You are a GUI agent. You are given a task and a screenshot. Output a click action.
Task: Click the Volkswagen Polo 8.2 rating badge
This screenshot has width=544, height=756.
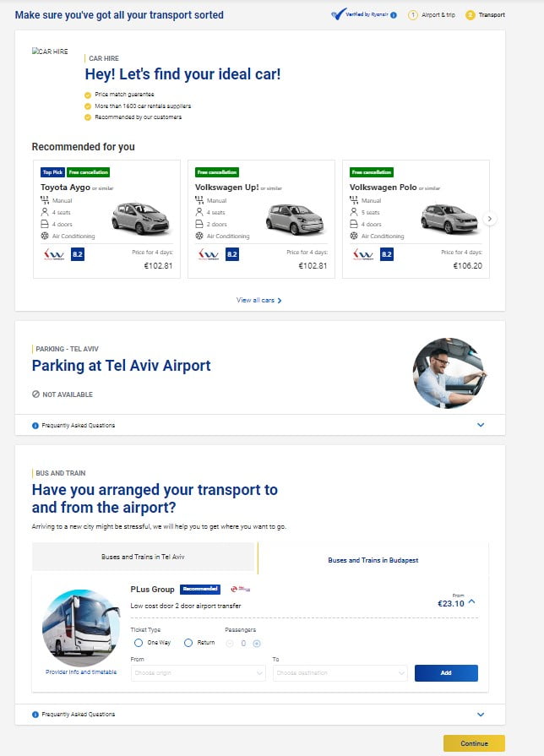point(387,253)
